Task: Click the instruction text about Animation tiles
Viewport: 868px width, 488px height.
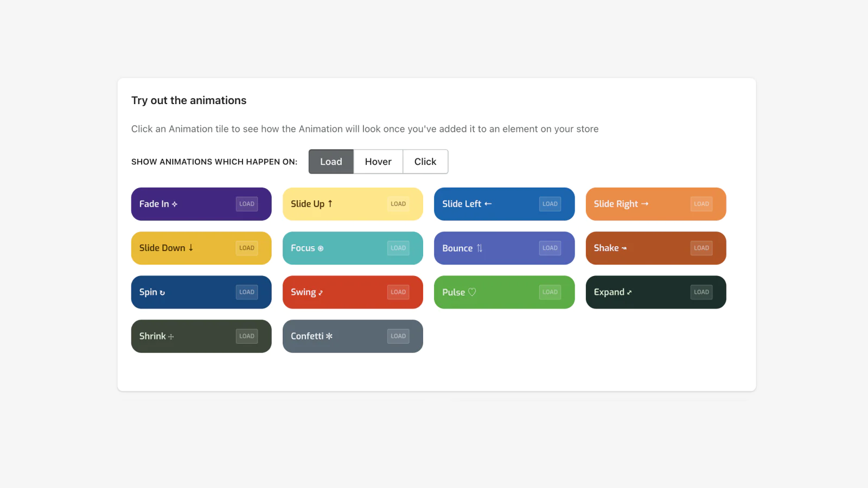Action: [x=365, y=129]
